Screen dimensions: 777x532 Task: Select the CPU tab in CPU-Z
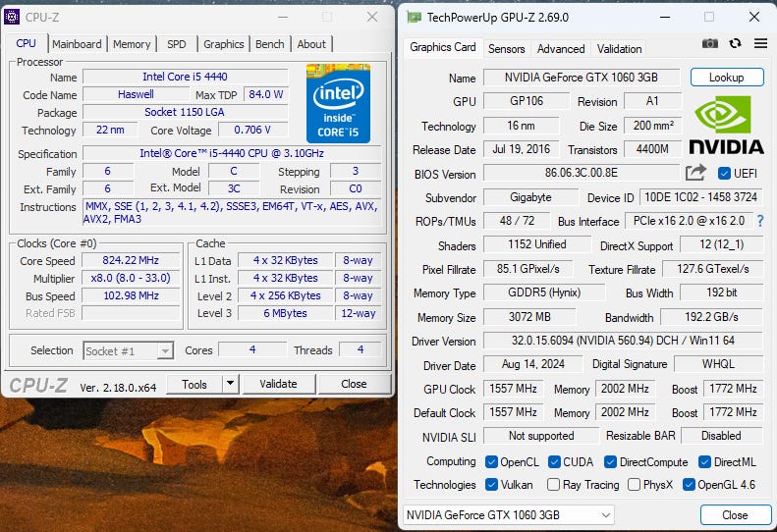pyautogui.click(x=26, y=43)
